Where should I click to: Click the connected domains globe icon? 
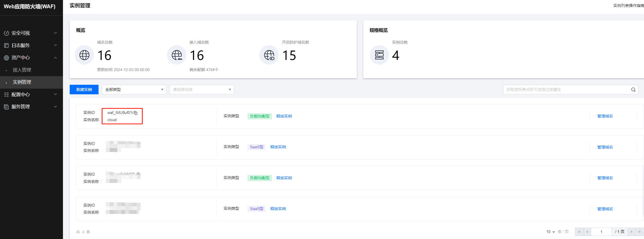tap(177, 55)
